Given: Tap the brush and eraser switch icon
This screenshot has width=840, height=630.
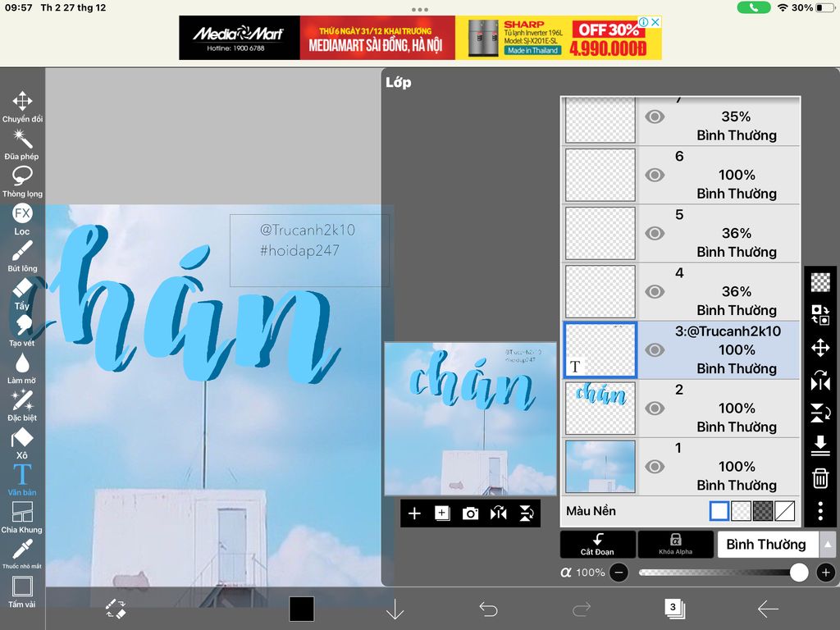Looking at the screenshot, I should tap(116, 609).
